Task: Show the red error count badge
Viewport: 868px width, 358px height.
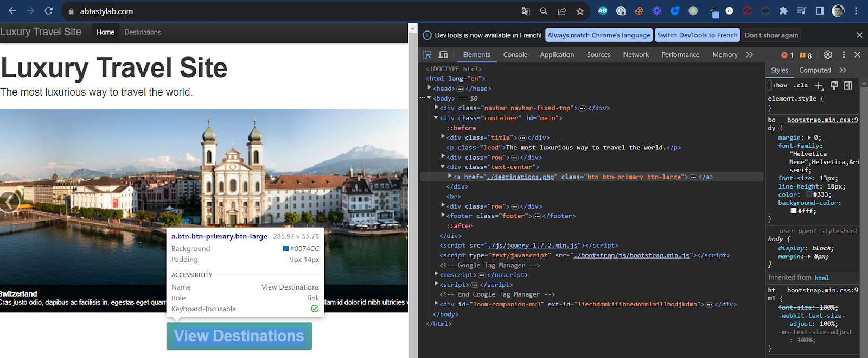Action: coord(787,55)
